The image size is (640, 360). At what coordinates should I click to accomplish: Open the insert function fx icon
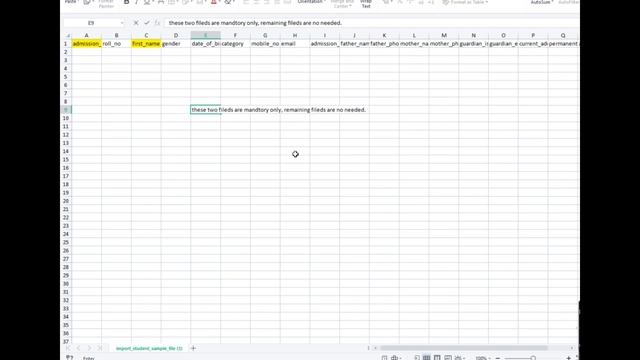pos(158,23)
